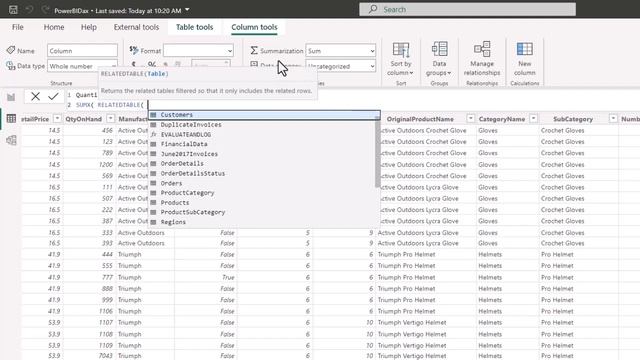Open the Format dropdown
The width and height of the screenshot is (640, 360).
pyautogui.click(x=198, y=51)
